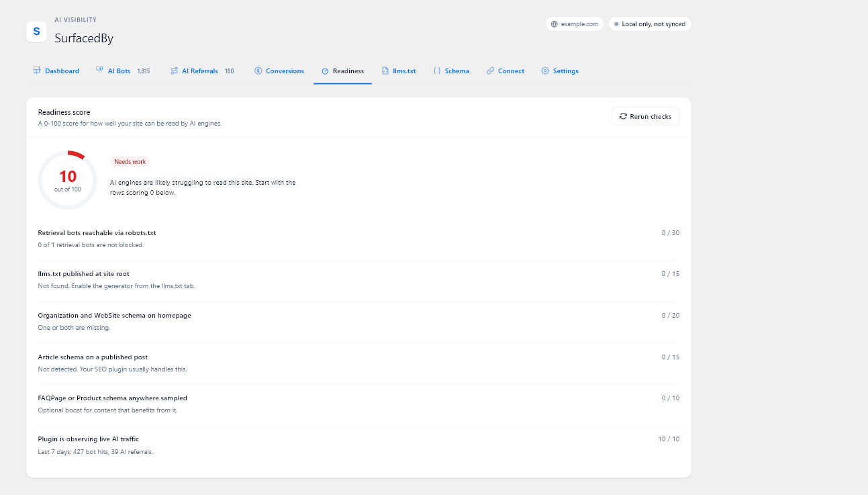Click "Organization and WebSite schema on homepage" title
Screen dimensions: 868x495
point(114,316)
